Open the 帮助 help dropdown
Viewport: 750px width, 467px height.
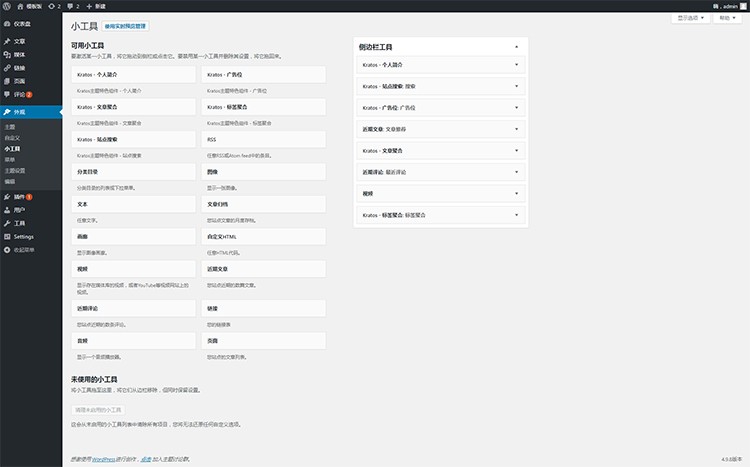727,18
